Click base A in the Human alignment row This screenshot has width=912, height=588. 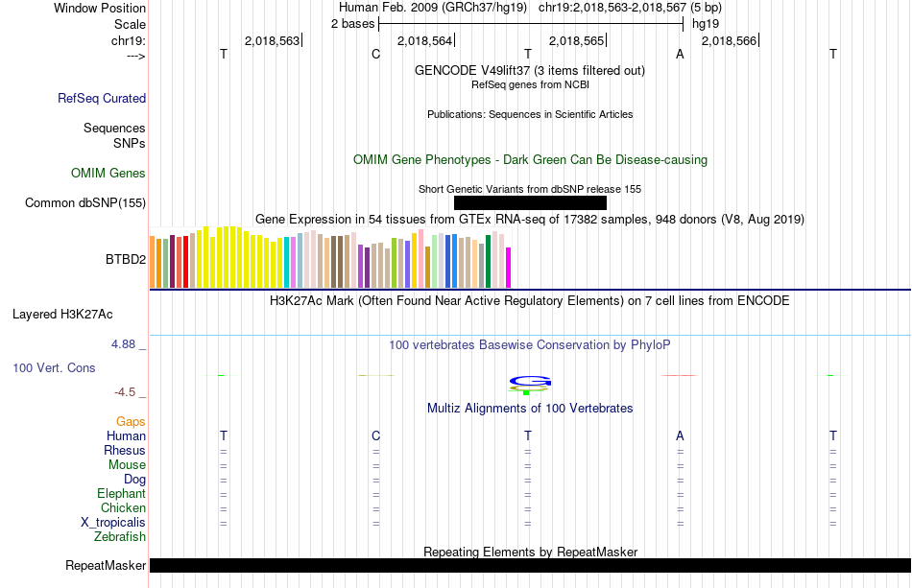point(680,435)
